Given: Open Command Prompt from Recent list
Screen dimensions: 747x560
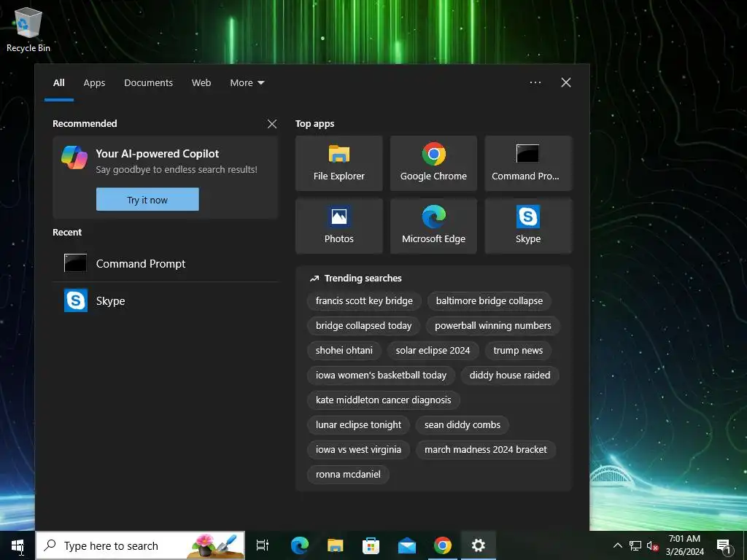Looking at the screenshot, I should pyautogui.click(x=166, y=263).
